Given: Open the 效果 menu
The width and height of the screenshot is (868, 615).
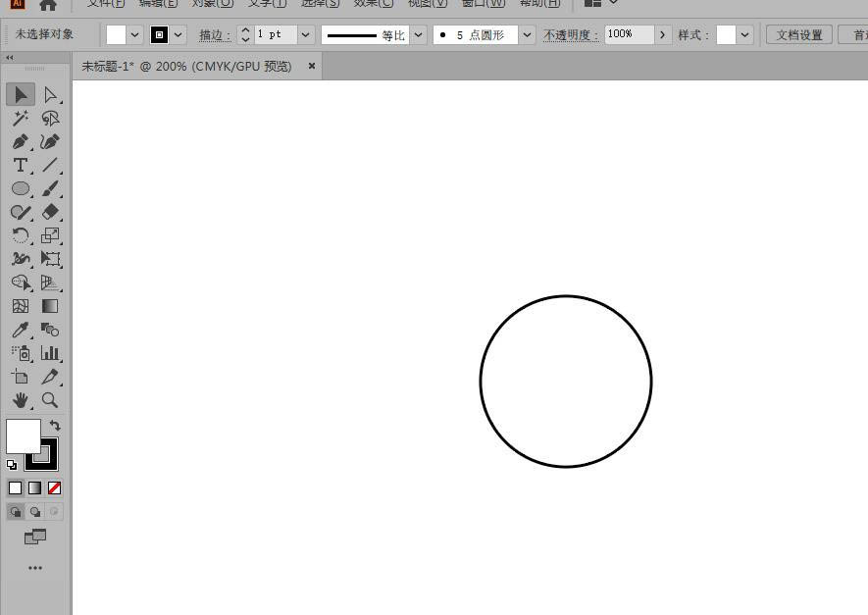Looking at the screenshot, I should pos(373,3).
